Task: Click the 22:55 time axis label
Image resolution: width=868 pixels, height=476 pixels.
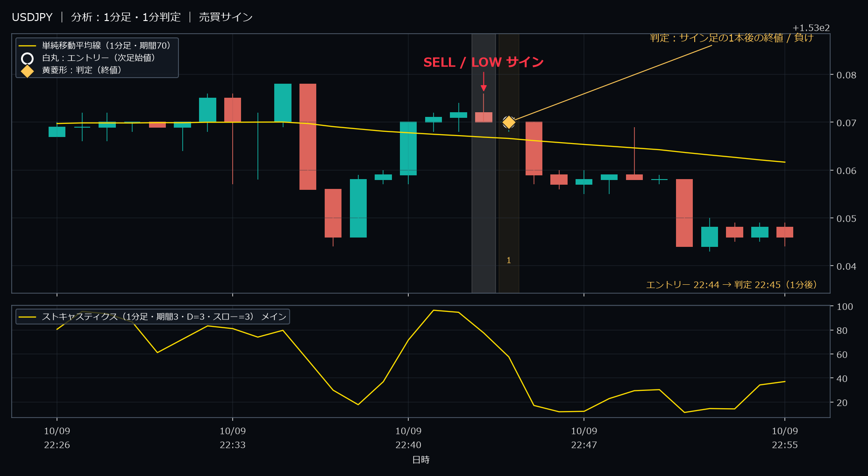Action: tap(785, 445)
